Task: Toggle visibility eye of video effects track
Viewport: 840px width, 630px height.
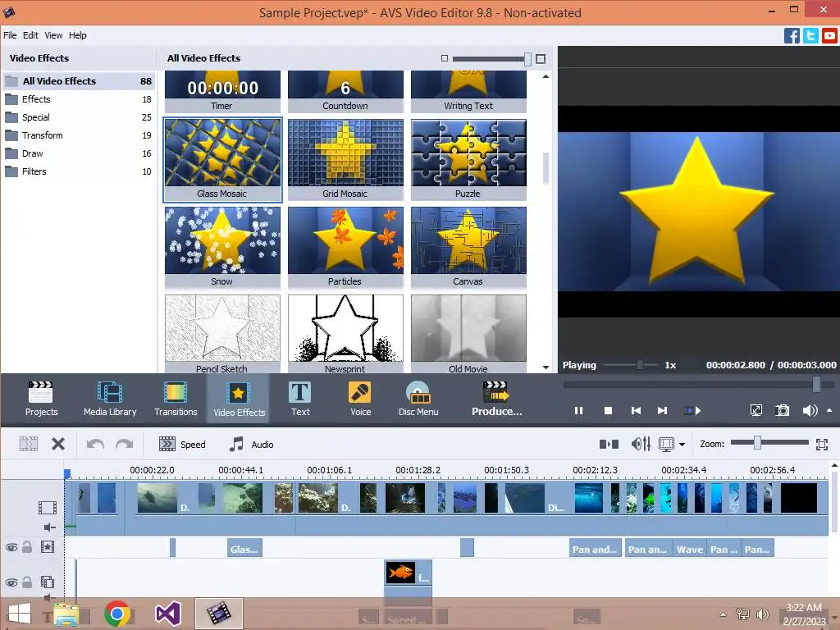Action: (x=11, y=547)
